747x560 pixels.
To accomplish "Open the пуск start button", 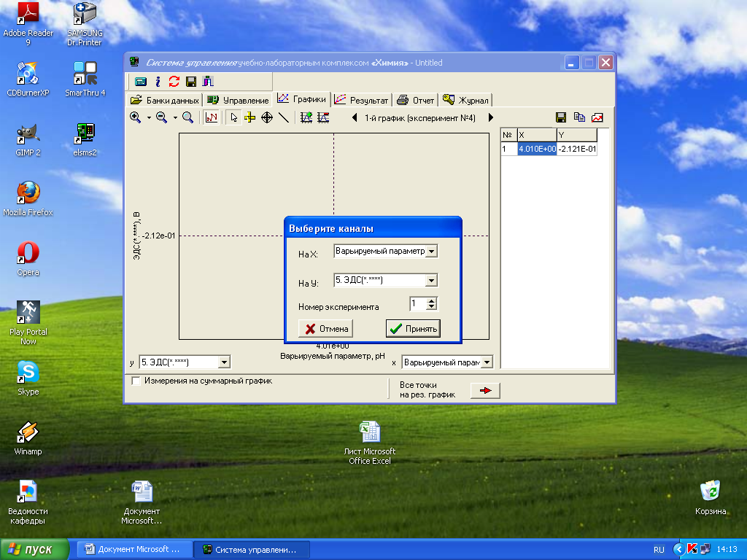I will 34,550.
